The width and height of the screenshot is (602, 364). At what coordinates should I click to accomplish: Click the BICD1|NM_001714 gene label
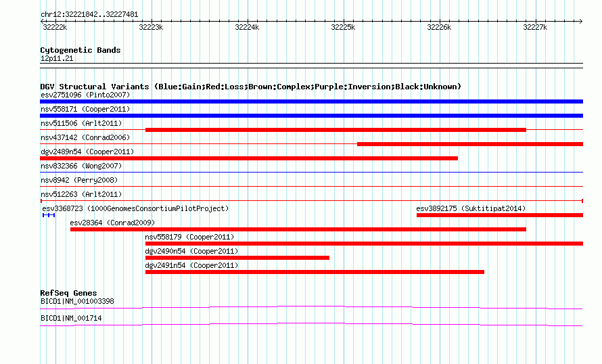click(x=71, y=318)
